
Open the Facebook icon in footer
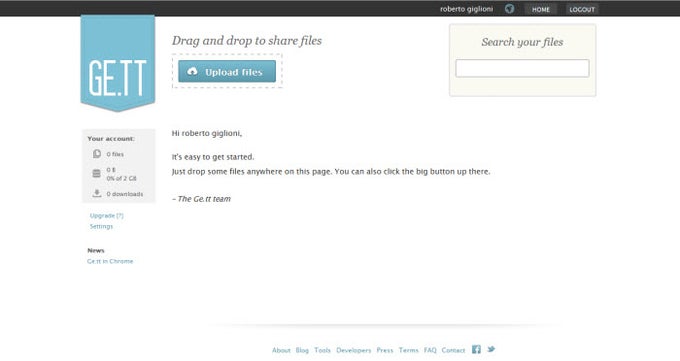[x=476, y=349]
